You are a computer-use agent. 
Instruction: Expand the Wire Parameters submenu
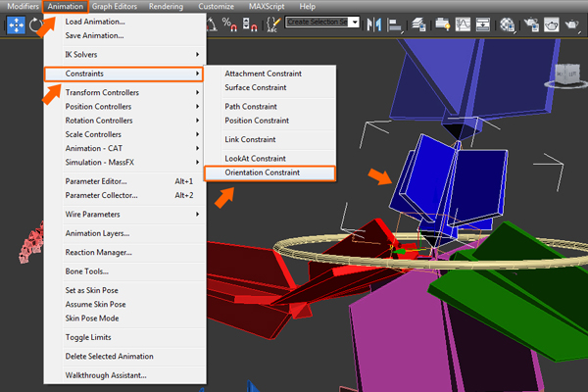point(124,215)
